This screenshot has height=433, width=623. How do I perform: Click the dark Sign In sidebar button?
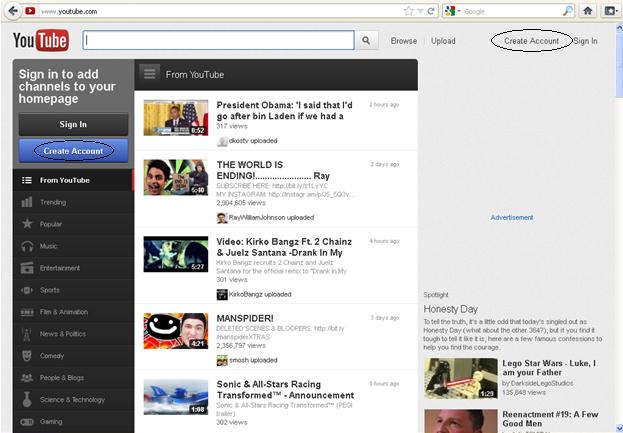pos(73,124)
